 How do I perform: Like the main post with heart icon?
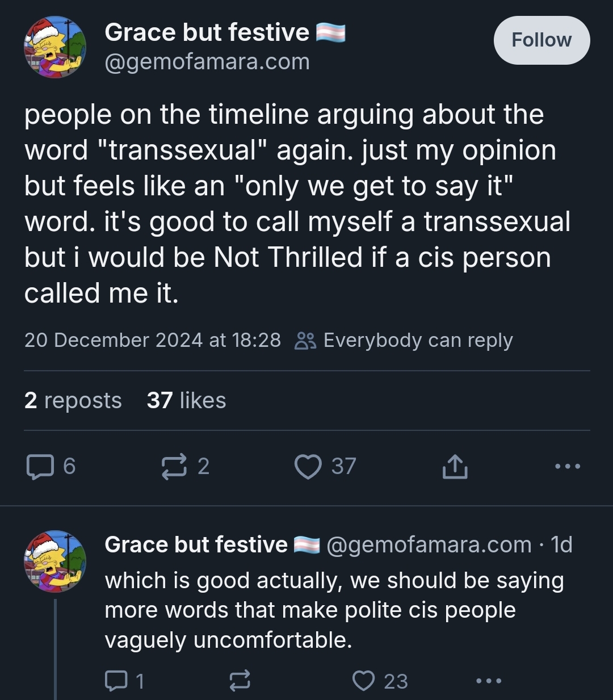pos(308,467)
